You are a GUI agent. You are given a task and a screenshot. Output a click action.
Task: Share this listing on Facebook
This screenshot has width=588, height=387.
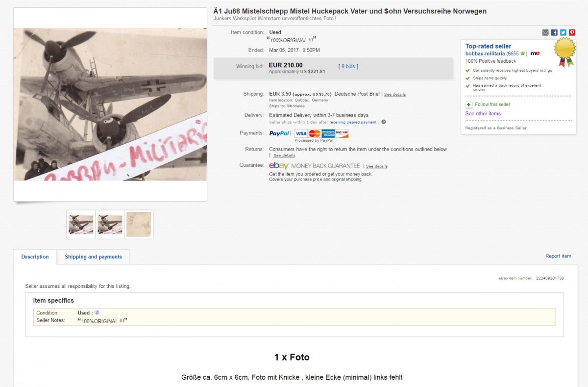click(554, 32)
